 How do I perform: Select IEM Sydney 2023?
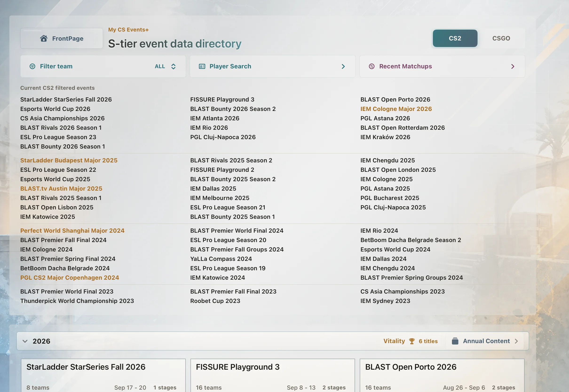[x=385, y=301]
